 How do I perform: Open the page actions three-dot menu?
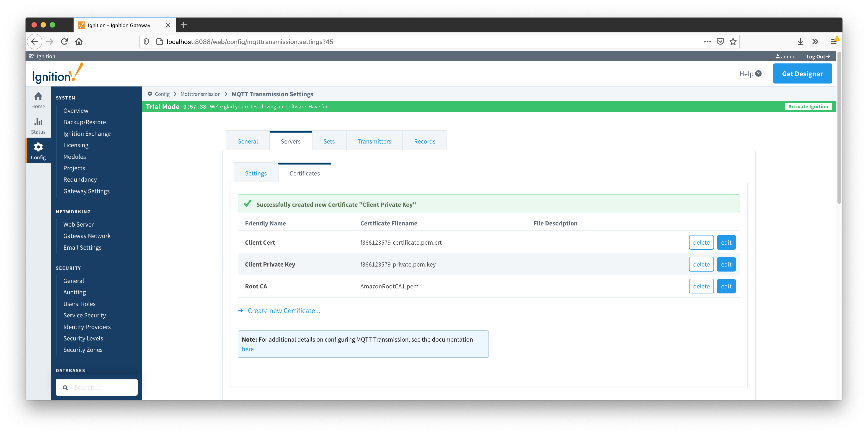[707, 42]
